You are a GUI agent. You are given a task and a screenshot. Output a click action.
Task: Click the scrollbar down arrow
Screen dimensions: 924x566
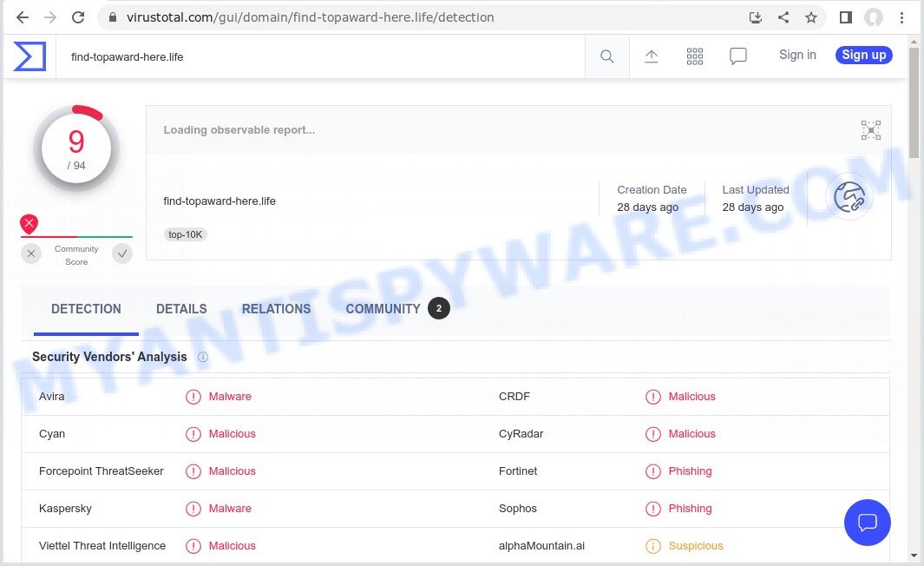914,556
